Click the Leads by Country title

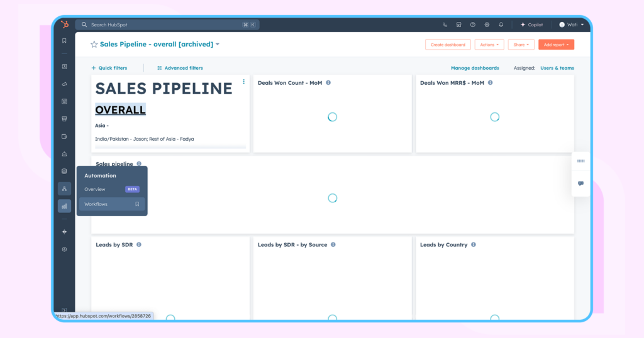pyautogui.click(x=443, y=245)
